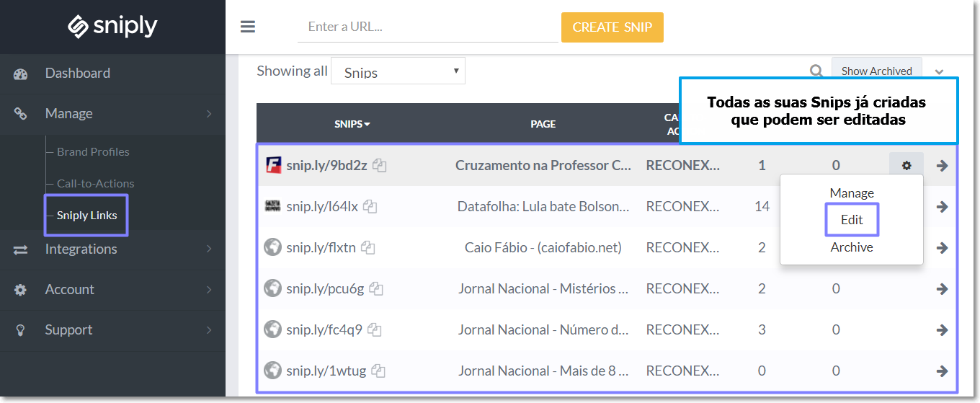Click the globe icon of snip.ly/pcu6g
This screenshot has height=403, width=980.
[272, 288]
